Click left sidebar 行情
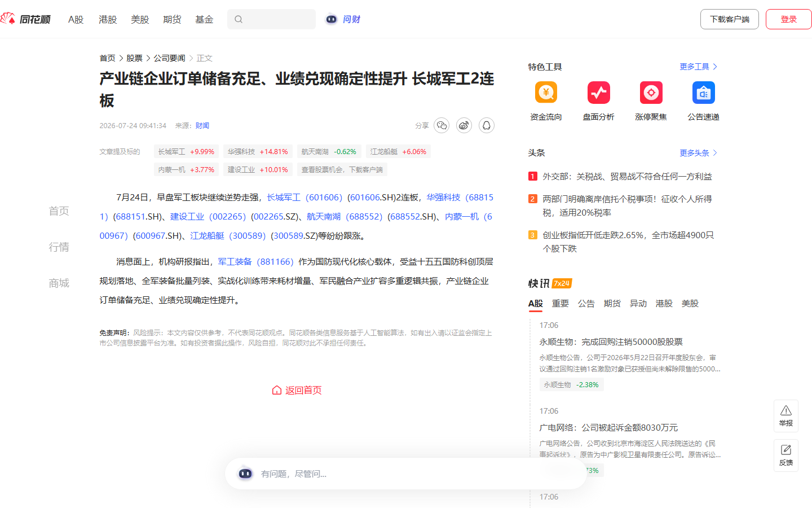 59,247
